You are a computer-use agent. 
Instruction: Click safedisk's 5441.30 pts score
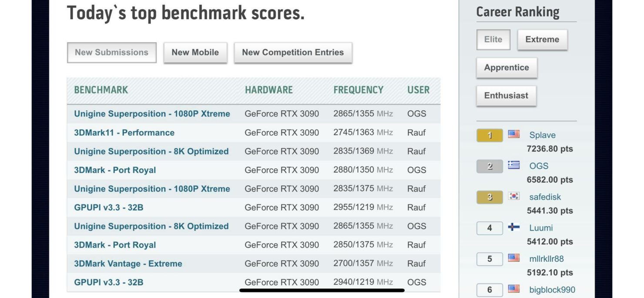coord(550,211)
